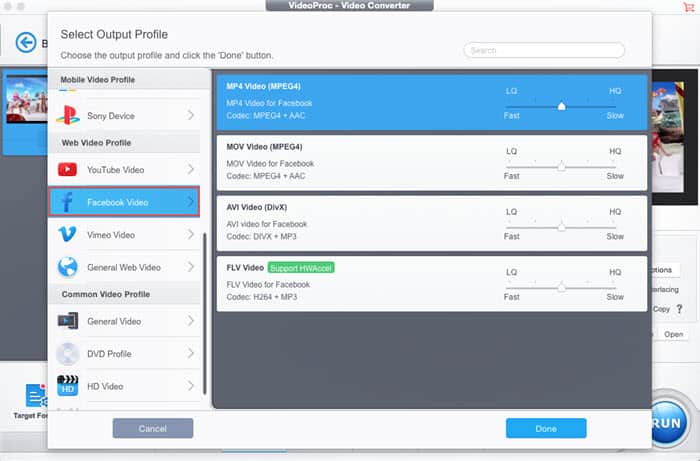The width and height of the screenshot is (700, 461).
Task: Expand the General Web Video chevron
Action: 191,267
